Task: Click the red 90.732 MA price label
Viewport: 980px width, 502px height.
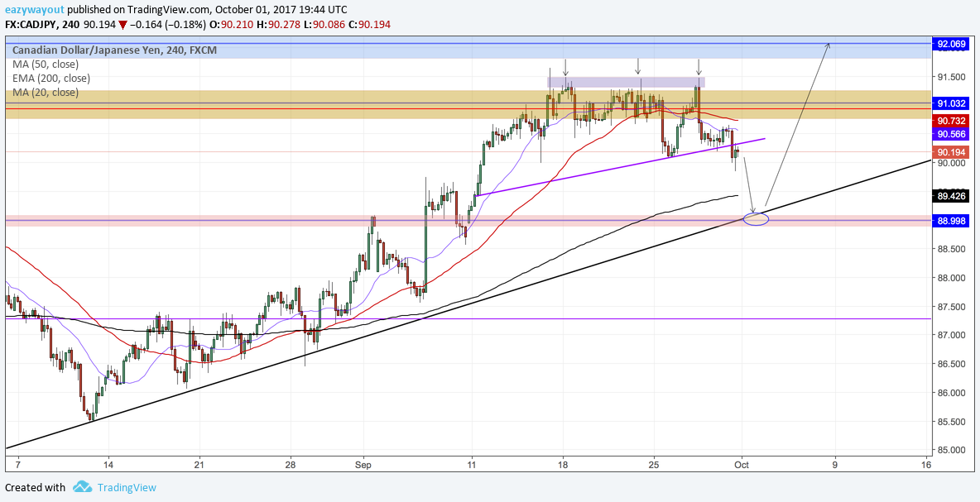Action: point(950,120)
